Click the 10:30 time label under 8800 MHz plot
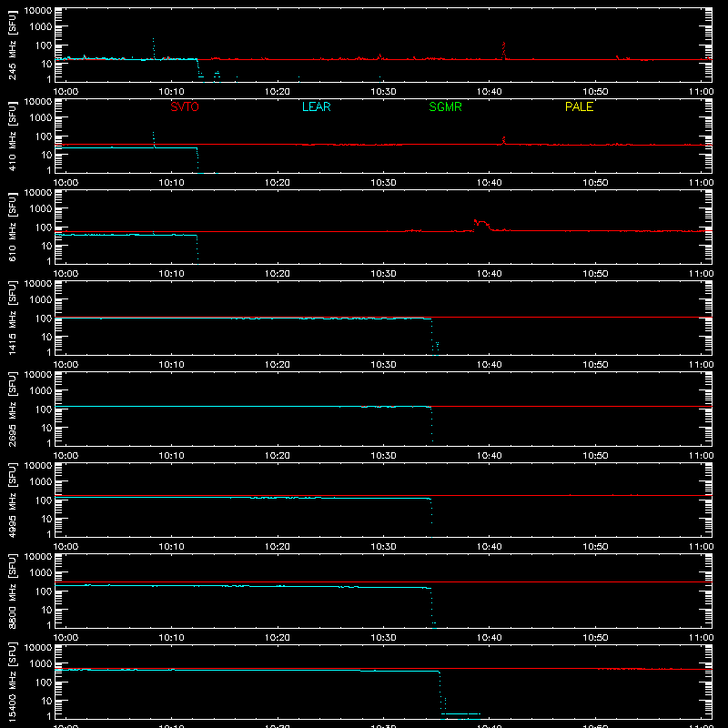The height and width of the screenshot is (728, 728). click(383, 638)
